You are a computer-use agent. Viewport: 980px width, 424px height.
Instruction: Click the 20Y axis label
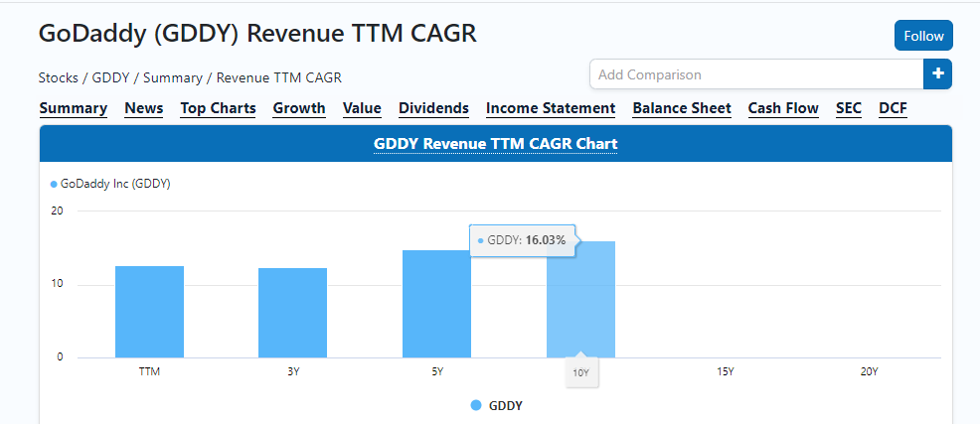click(869, 371)
